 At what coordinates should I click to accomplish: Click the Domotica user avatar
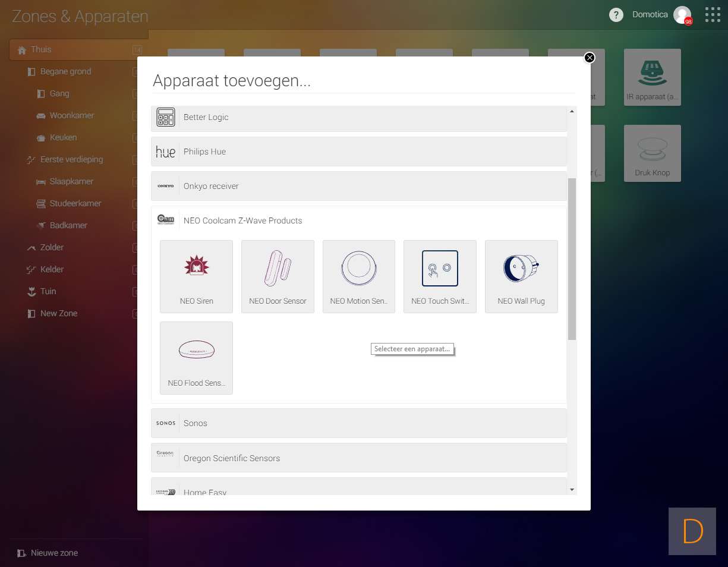pyautogui.click(x=682, y=15)
